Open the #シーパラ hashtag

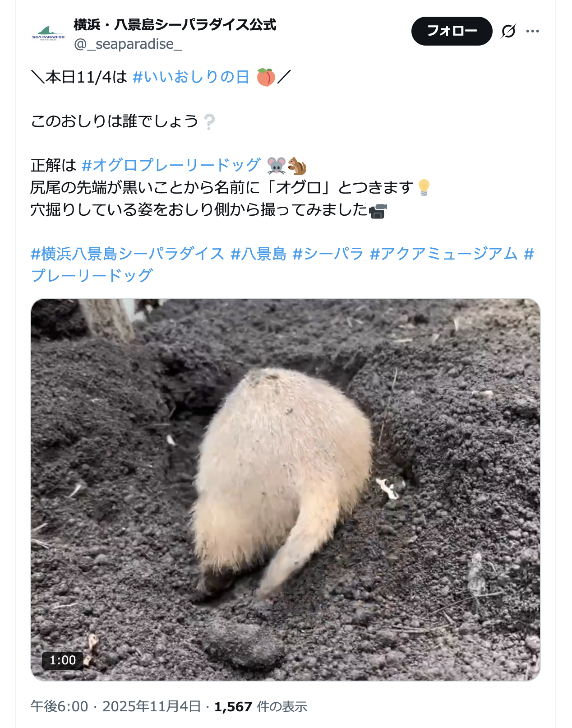[x=328, y=254]
